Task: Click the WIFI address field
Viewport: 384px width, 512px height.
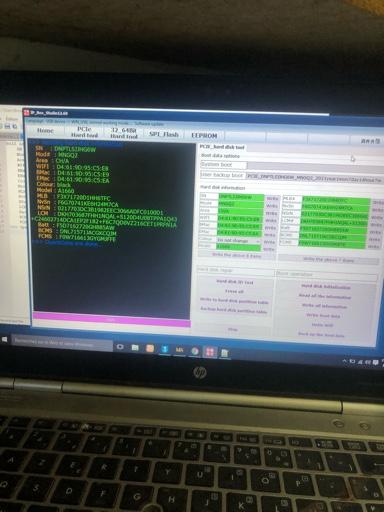Action: click(x=240, y=219)
